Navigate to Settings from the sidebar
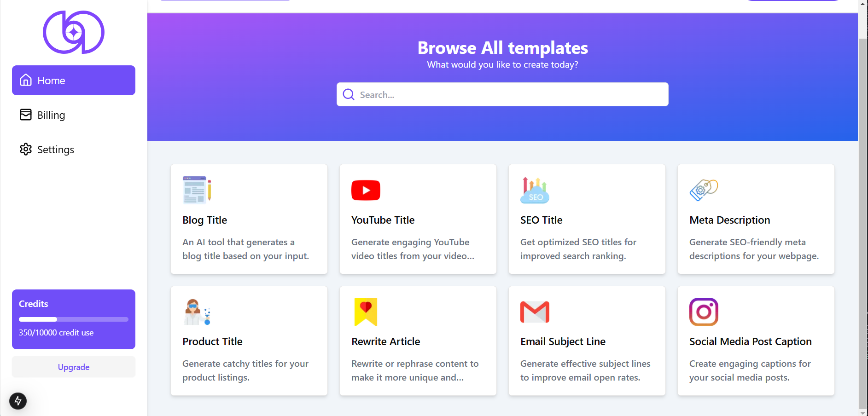This screenshot has height=416, width=868. [55, 149]
